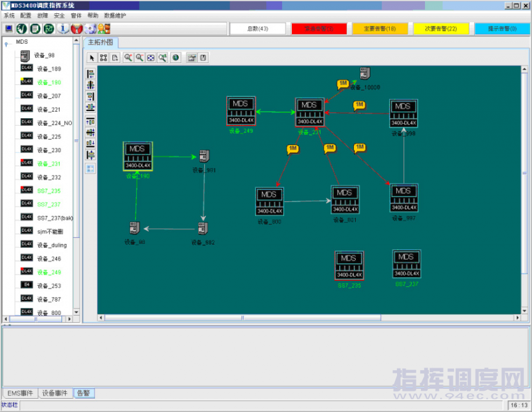The height and width of the screenshot is (412, 532).
Task: Click the device tree horizontal scrollbar
Action: pos(36,319)
